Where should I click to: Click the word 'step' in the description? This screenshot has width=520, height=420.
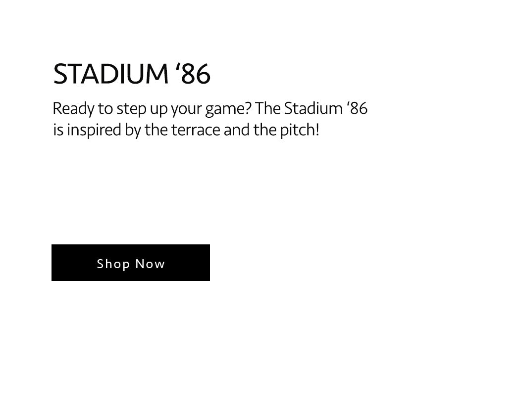coord(131,109)
